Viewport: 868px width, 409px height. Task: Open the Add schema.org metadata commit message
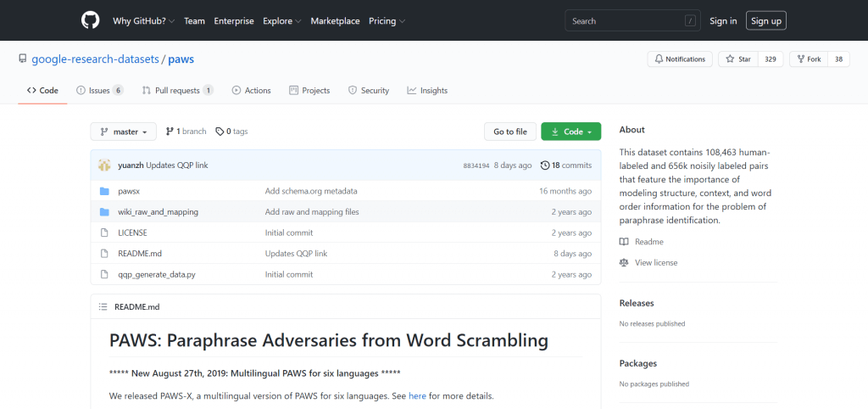point(311,191)
